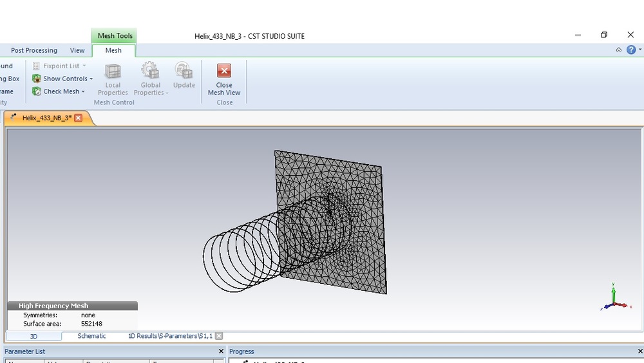Screen dimensions: 644x363
Task: Close the Helix_433_NB_3 document tab
Action: pyautogui.click(x=78, y=118)
